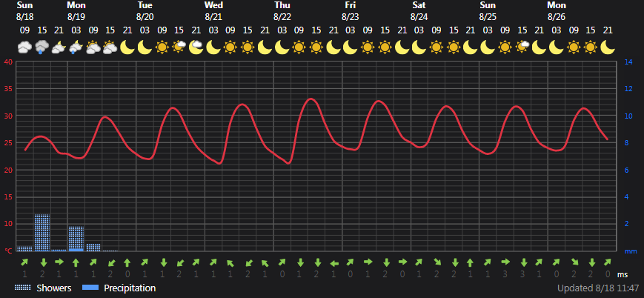Viewport: 644px width, 298px height.
Task: Click the southeast wind arrow below Mon 8/26 09:00
Action: [574, 262]
